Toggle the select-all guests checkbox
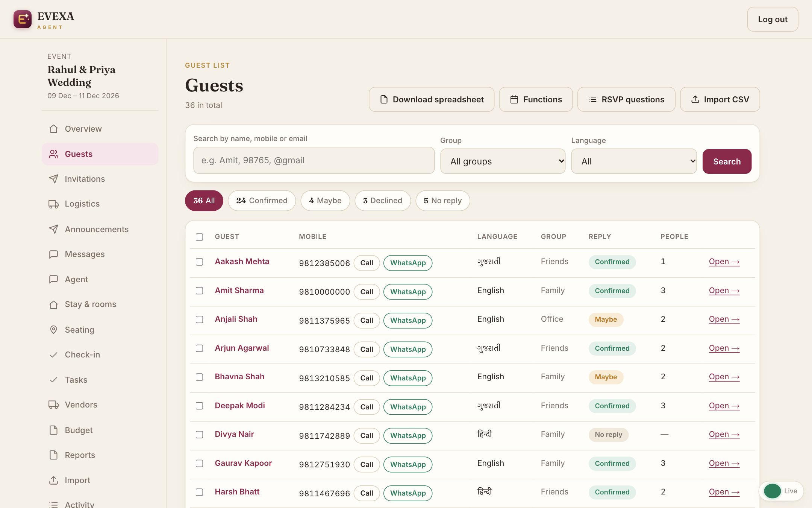The height and width of the screenshot is (508, 812). (199, 237)
